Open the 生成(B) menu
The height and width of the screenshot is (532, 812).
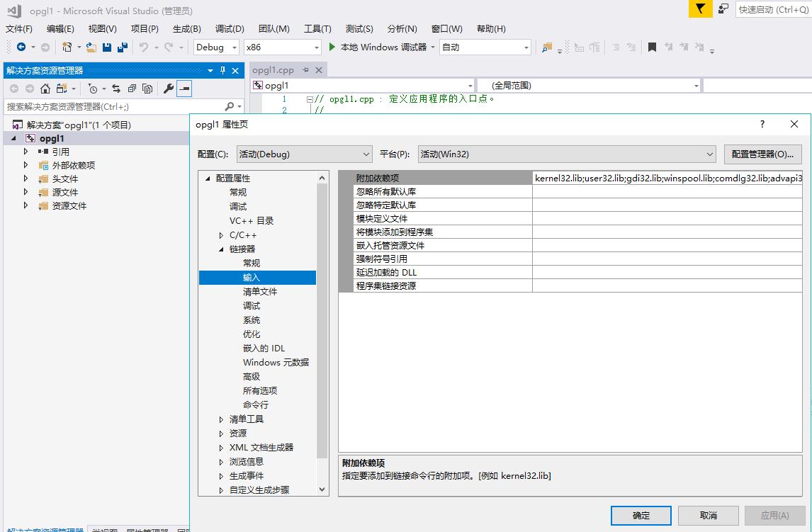(186, 28)
